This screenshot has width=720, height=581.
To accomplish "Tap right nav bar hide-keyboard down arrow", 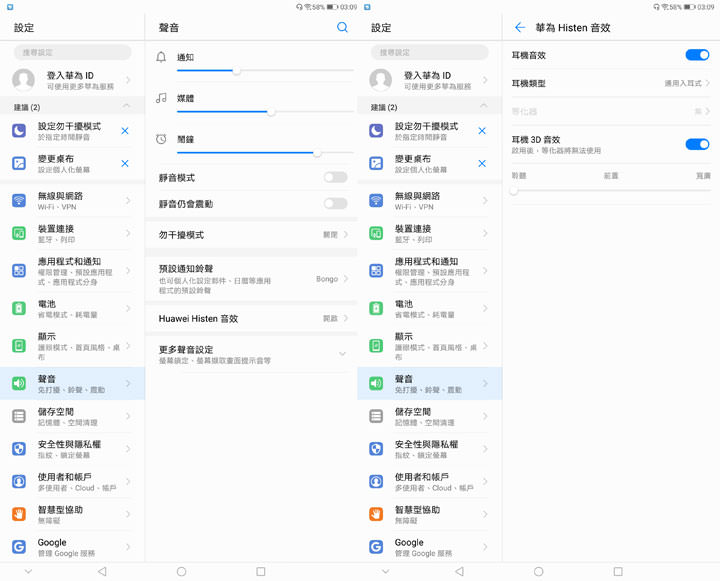I will point(386,571).
